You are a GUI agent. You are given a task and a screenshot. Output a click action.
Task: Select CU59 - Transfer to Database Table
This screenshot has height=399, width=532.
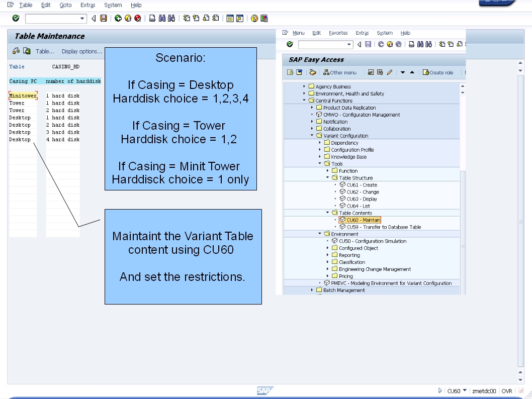click(380, 227)
